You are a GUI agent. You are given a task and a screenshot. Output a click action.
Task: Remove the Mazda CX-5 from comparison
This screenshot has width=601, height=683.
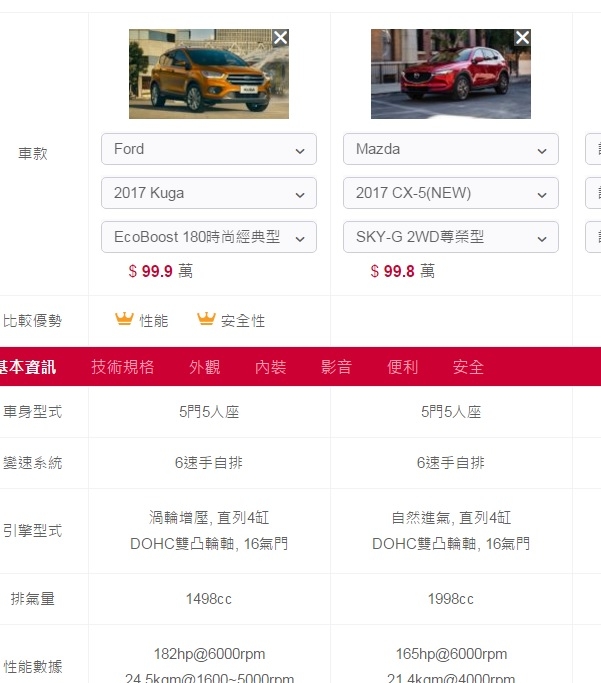pyautogui.click(x=523, y=38)
